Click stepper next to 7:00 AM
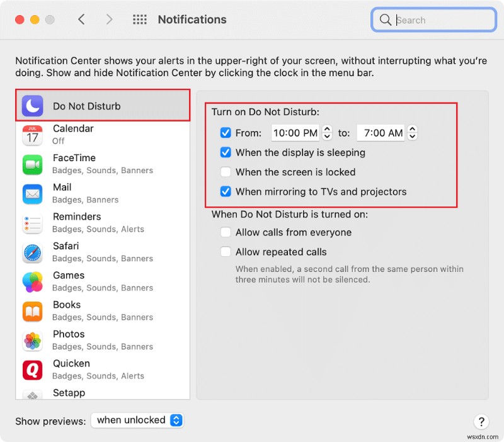This screenshot has width=504, height=442. tap(413, 133)
